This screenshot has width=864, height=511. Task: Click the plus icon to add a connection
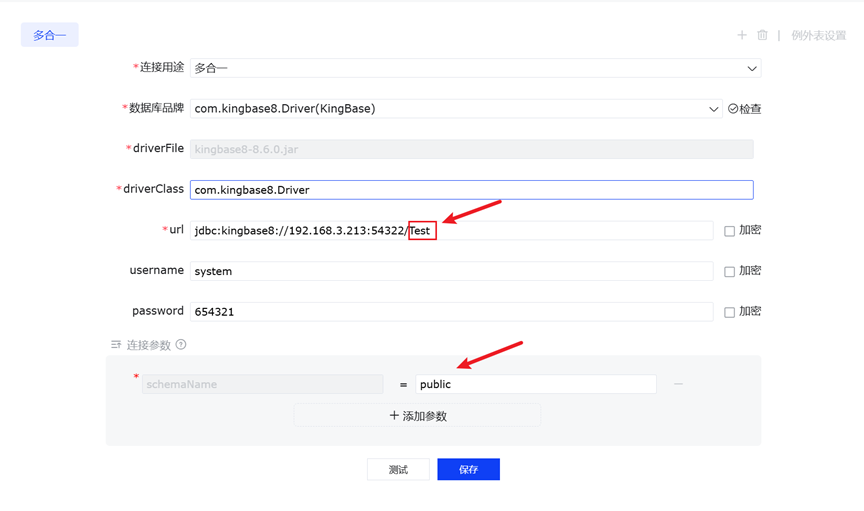pos(742,35)
